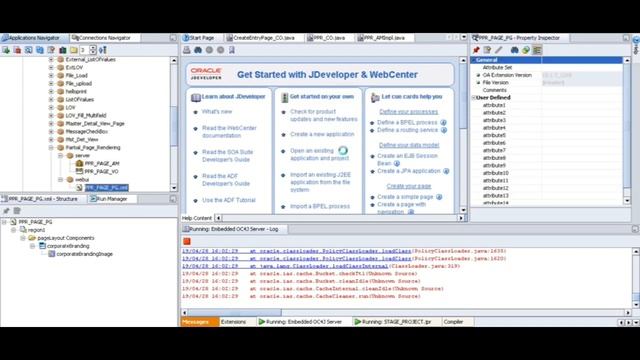Collapse the webui folder node
This screenshot has height=360, width=640.
click(x=60, y=180)
